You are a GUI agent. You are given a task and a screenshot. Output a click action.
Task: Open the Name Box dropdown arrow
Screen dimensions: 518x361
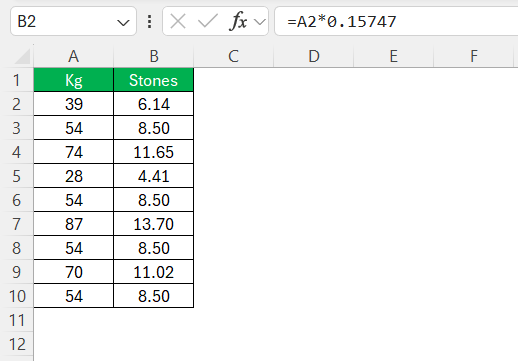pyautogui.click(x=123, y=23)
